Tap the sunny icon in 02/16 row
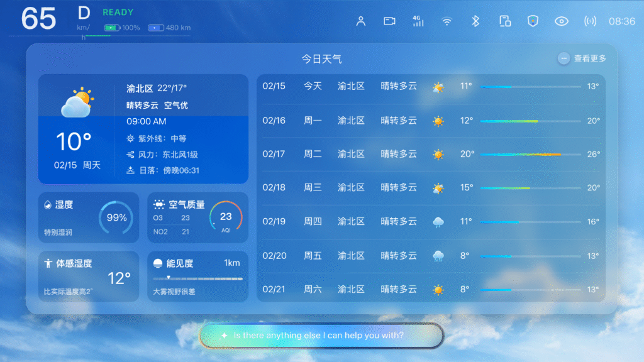The height and width of the screenshot is (362, 644). 438,121
